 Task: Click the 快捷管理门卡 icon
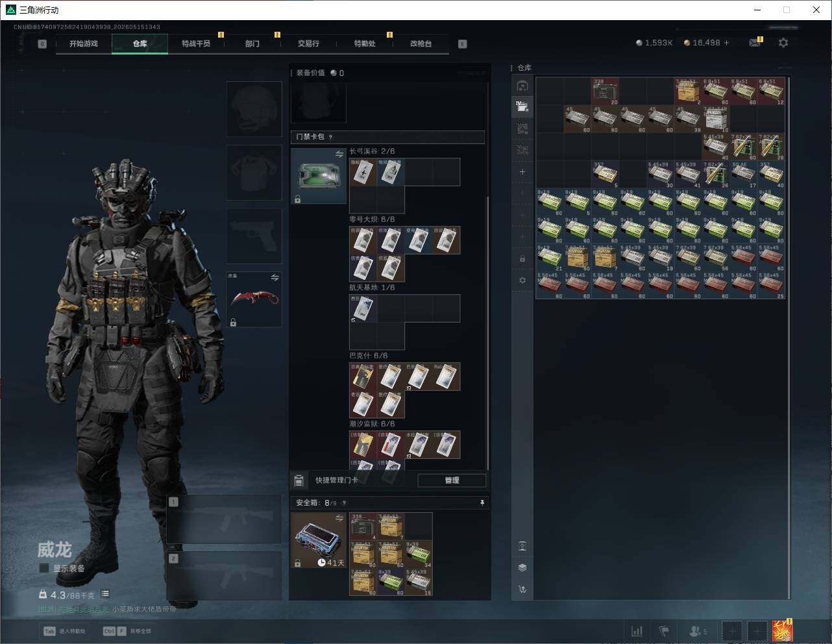[x=299, y=480]
